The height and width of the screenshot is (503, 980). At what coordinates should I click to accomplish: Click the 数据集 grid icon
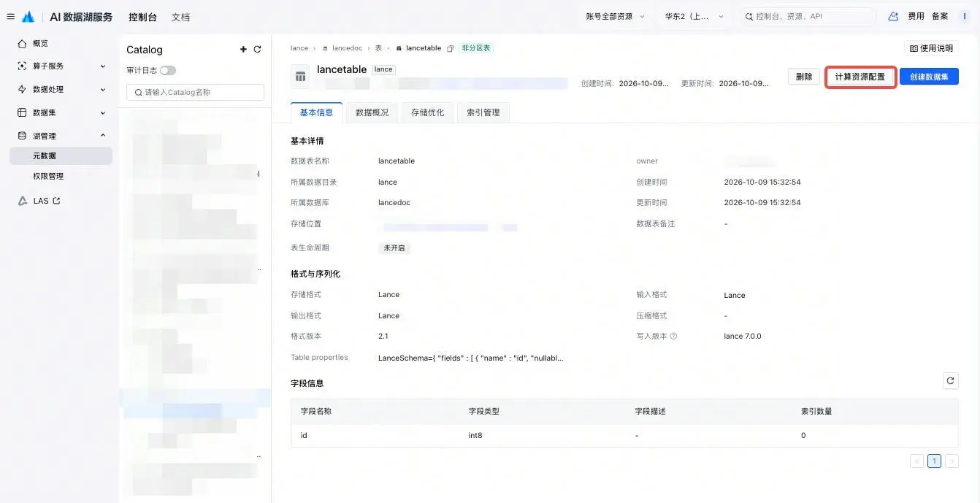(22, 112)
